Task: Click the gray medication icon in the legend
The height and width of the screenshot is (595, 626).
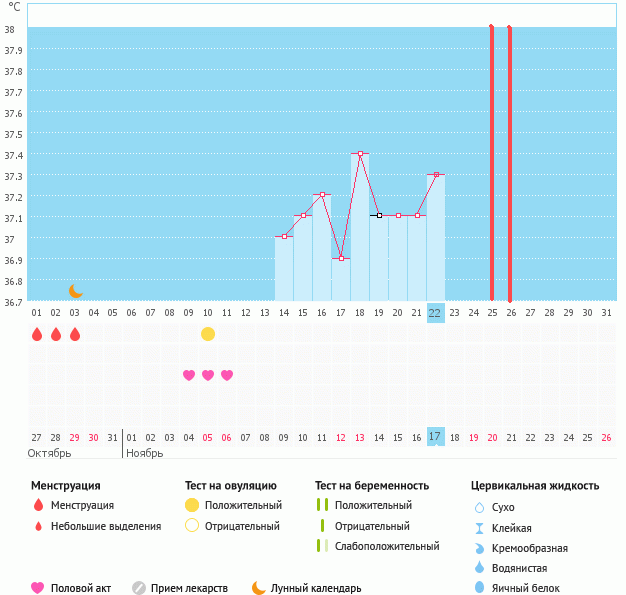Action: click(139, 588)
